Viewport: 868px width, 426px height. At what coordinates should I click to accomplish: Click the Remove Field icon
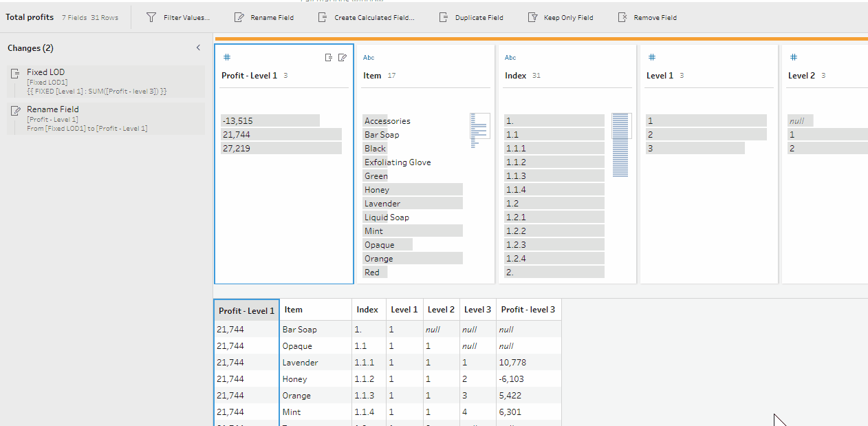622,17
